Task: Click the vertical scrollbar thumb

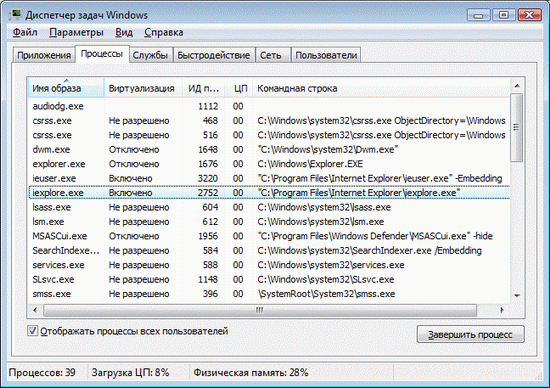Action: pos(517,127)
